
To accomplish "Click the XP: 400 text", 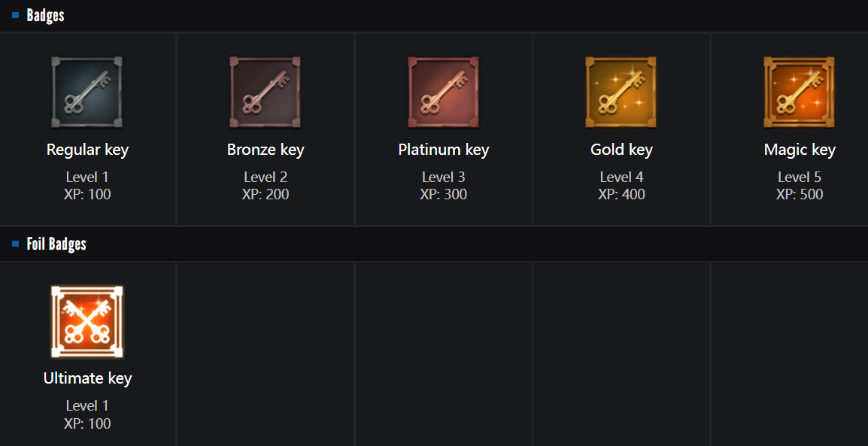I will (621, 195).
